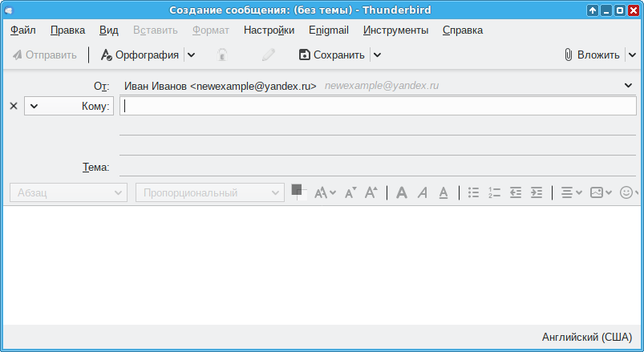Toggle bold formatting
644x352 pixels.
[402, 192]
